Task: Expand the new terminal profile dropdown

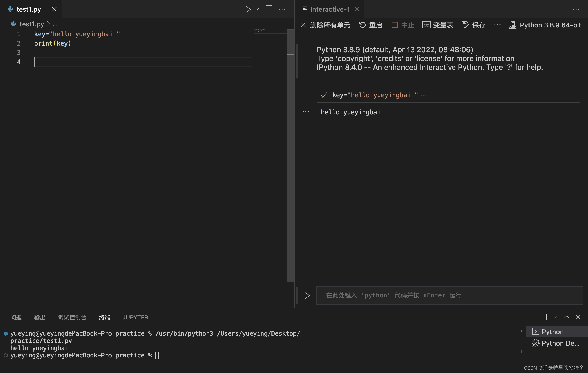Action: coord(555,317)
